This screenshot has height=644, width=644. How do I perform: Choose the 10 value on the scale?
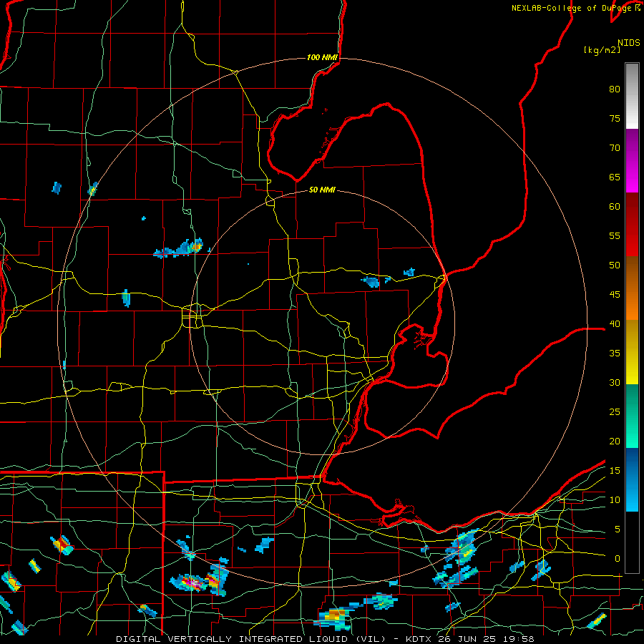615,500
